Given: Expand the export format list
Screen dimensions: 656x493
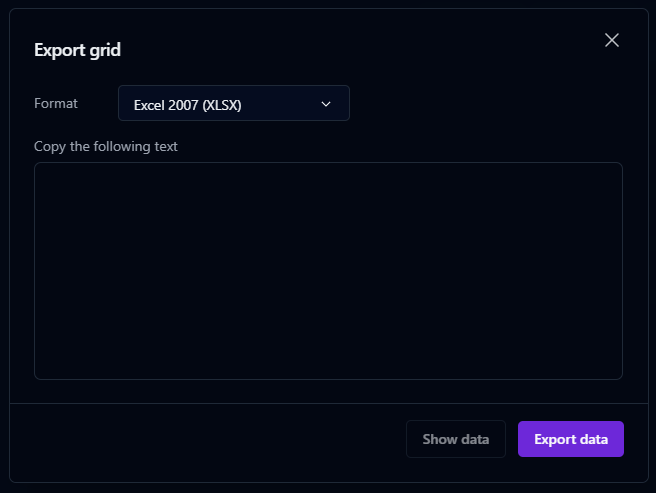Looking at the screenshot, I should pyautogui.click(x=233, y=103).
